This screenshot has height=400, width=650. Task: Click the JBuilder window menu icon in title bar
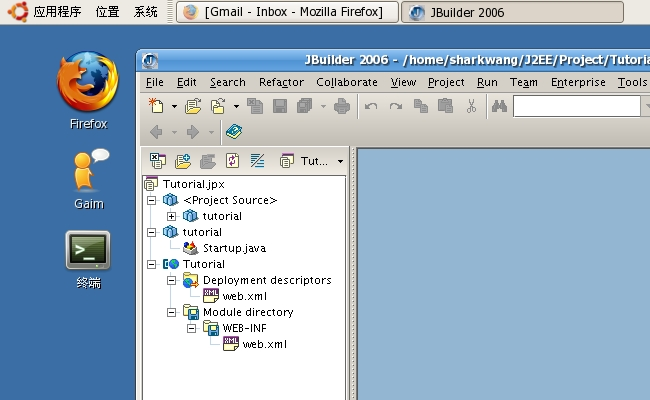click(150, 61)
